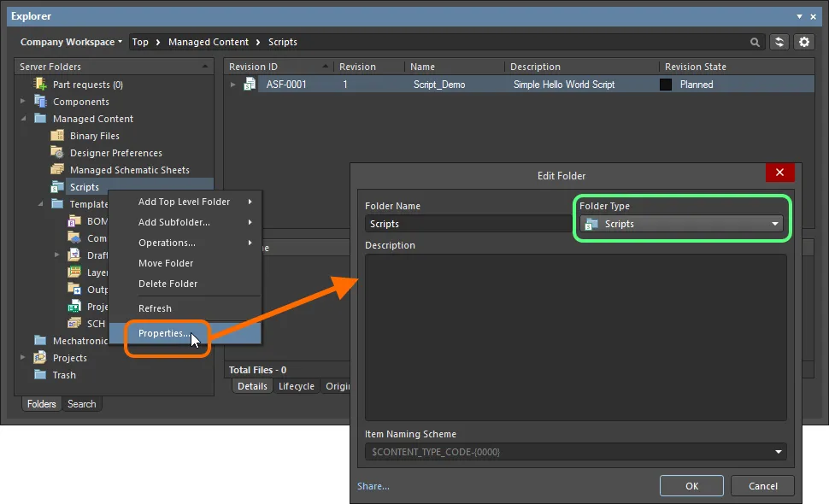Click the Managed Content folder icon
The width and height of the screenshot is (829, 504).
(40, 119)
